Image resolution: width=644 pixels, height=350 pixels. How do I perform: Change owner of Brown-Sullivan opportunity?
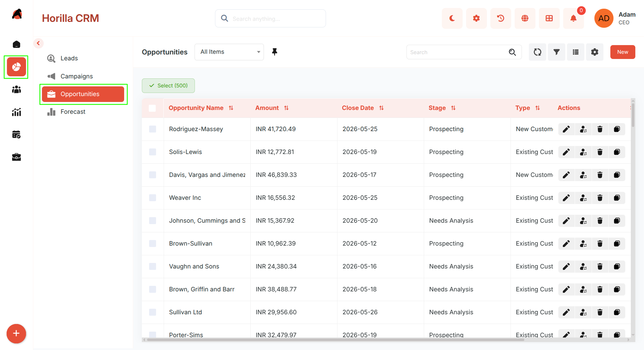pos(583,244)
